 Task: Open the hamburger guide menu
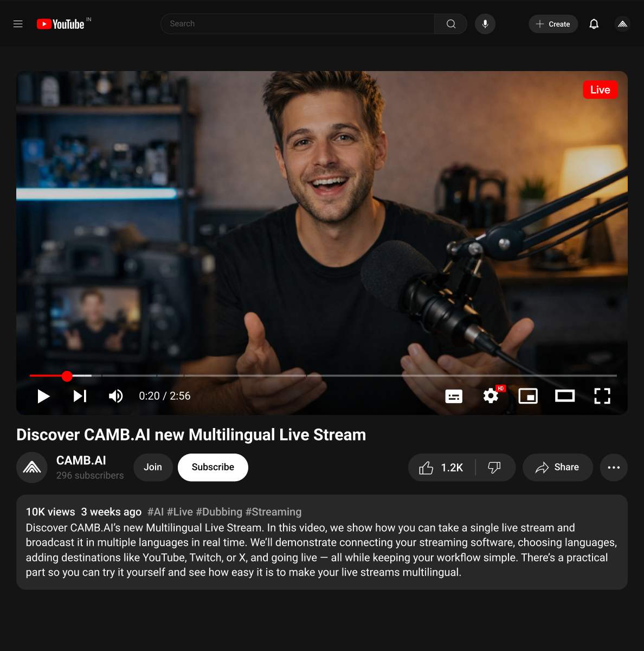tap(18, 24)
